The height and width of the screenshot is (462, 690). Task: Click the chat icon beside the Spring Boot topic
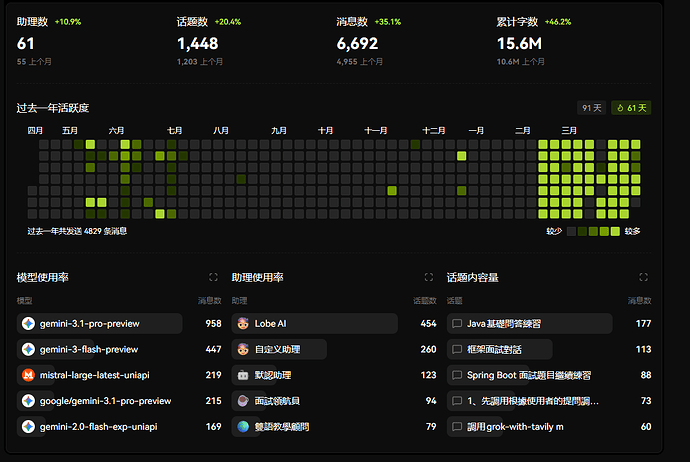pos(457,375)
